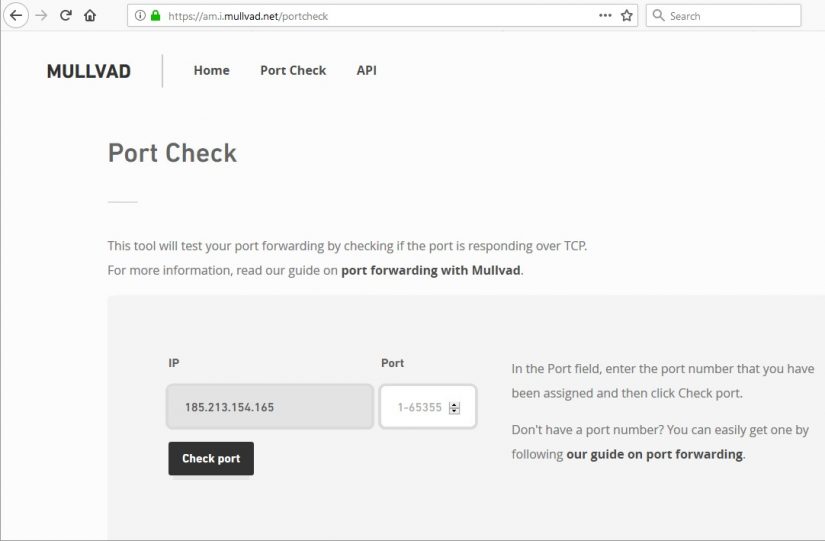
Task: Focus the browser Search field
Action: [x=723, y=16]
